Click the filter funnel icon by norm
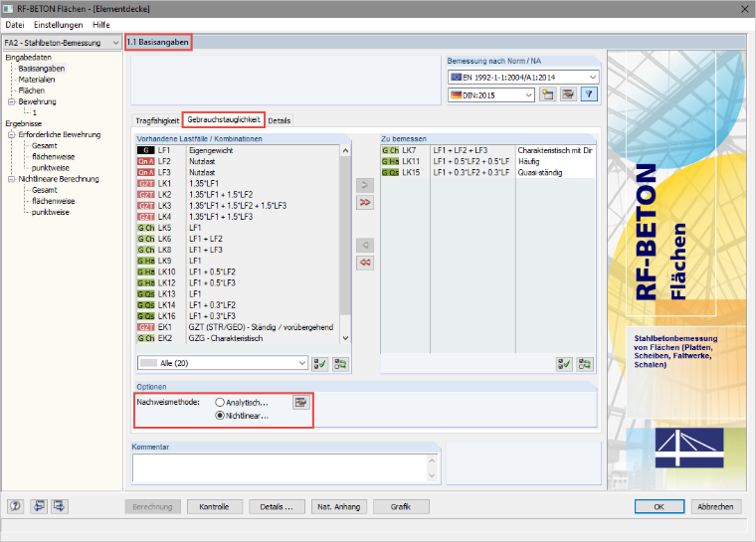Screen dimensions: 756x542 589,94
